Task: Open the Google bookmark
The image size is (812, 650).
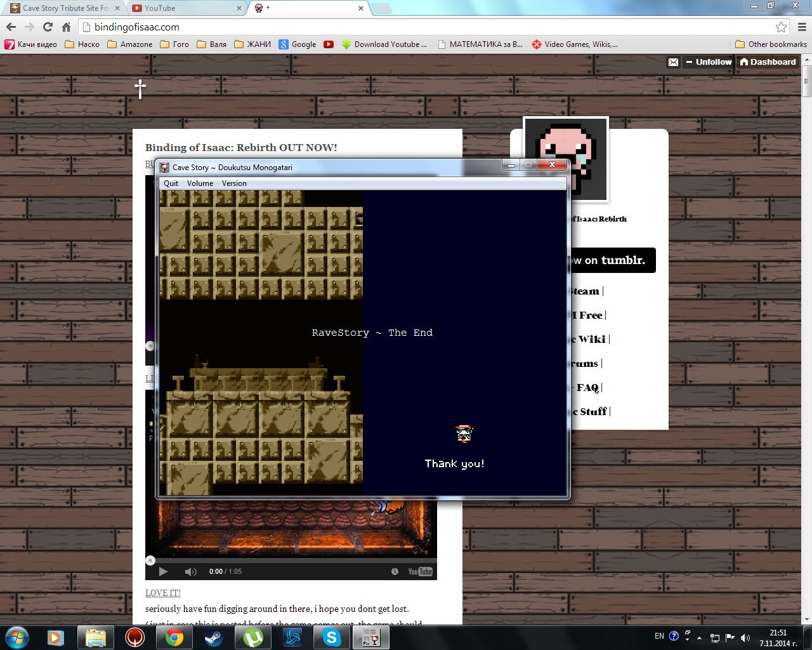Action: click(298, 44)
